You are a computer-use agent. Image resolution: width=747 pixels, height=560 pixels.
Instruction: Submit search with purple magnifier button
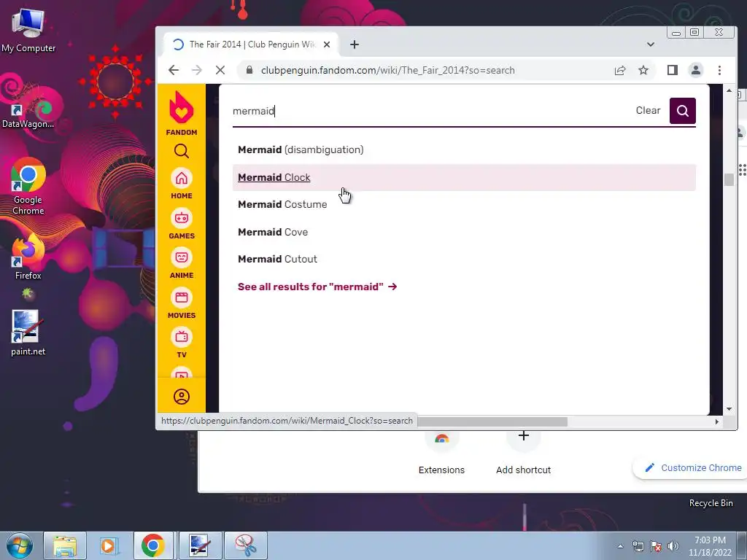(683, 111)
